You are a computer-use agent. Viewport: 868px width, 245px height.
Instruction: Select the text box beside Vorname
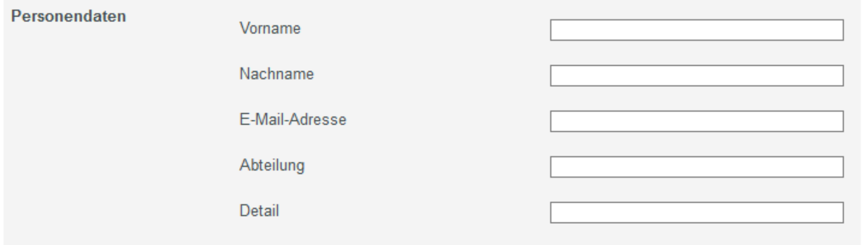point(697,30)
